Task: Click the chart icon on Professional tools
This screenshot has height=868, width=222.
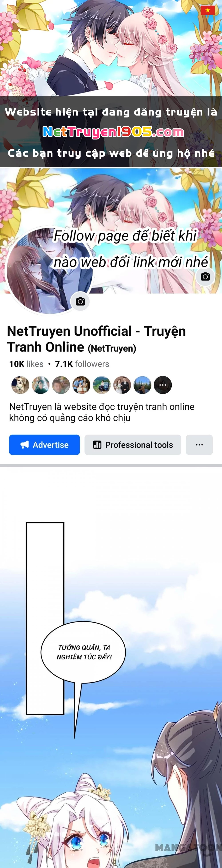Action: tap(97, 445)
